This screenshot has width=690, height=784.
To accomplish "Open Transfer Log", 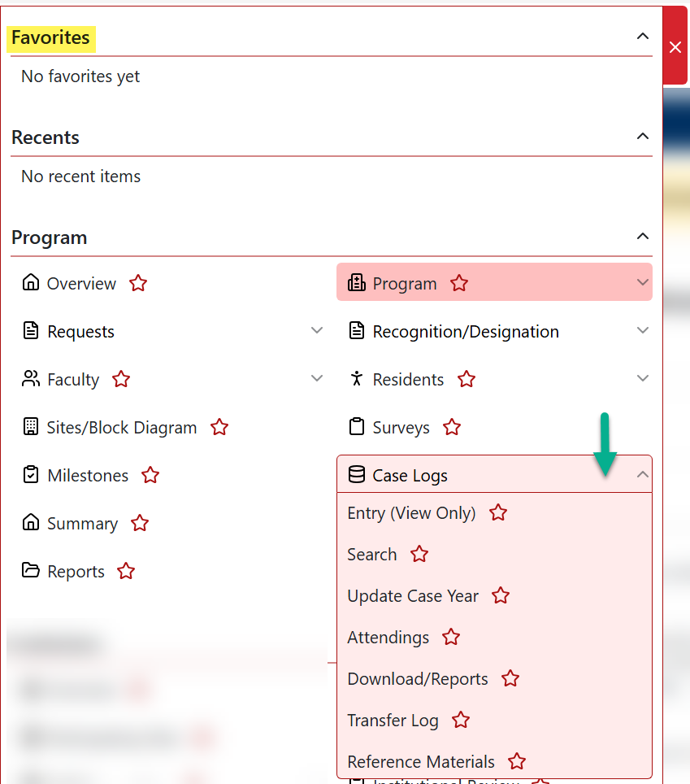I will (393, 721).
